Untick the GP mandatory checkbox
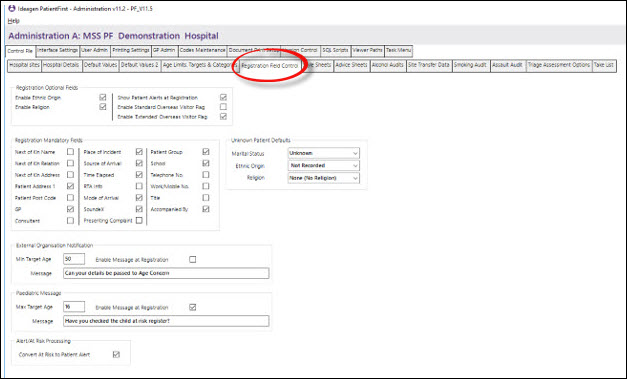The width and height of the screenshot is (627, 379). pos(70,209)
